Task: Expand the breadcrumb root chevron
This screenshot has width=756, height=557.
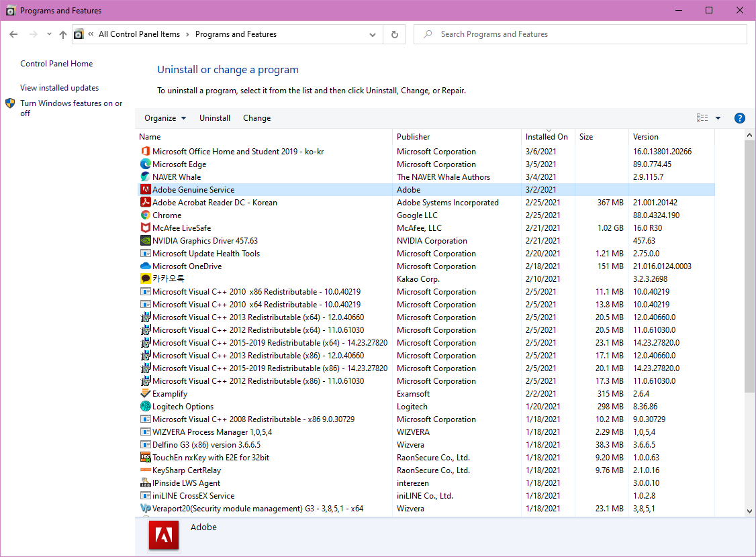Action: (x=91, y=34)
